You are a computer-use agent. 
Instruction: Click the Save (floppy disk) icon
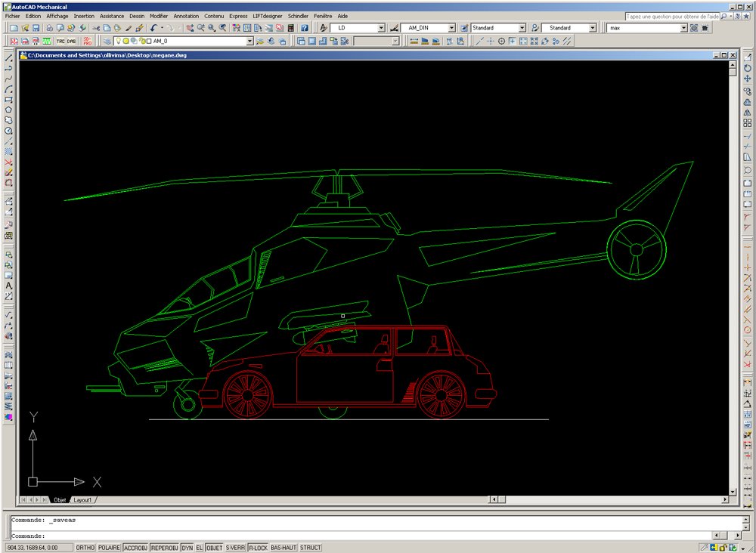[36, 28]
